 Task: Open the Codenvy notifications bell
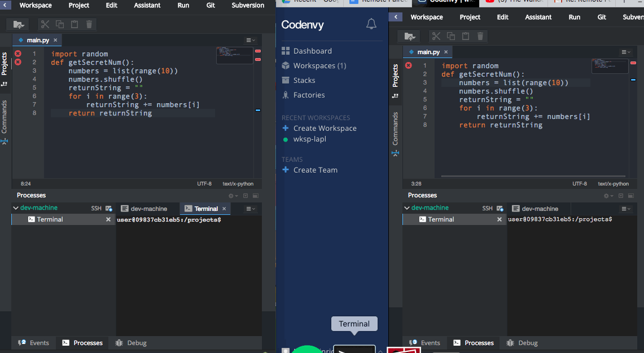[x=371, y=24]
